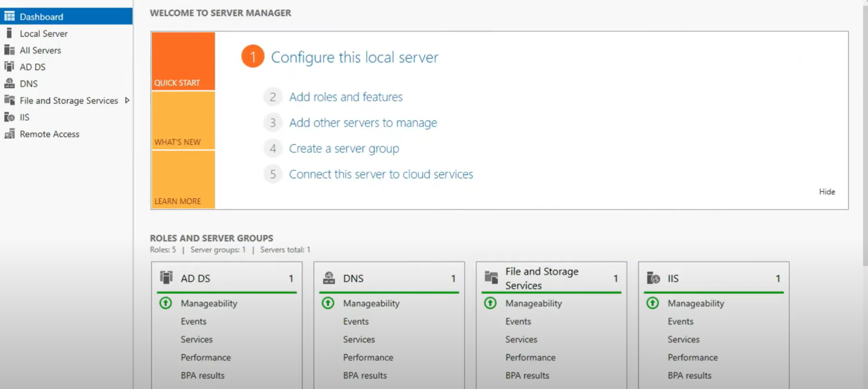Click the DNS icon in sidebar
The width and height of the screenshot is (868, 389).
click(x=9, y=83)
